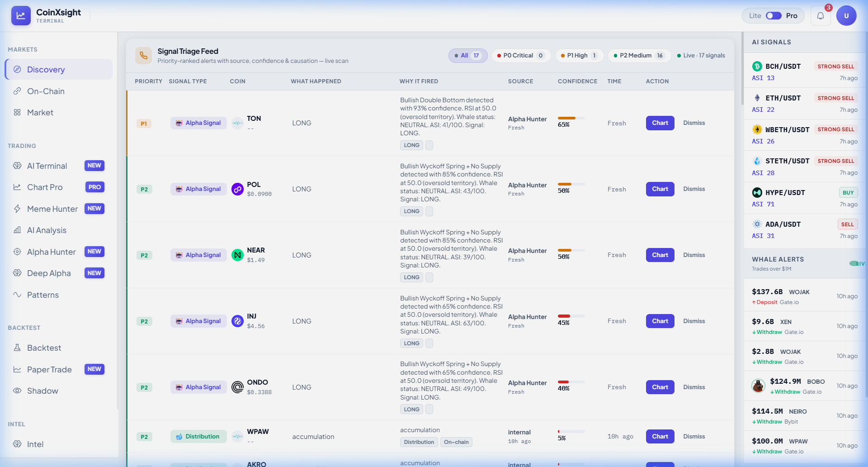The image size is (868, 467).
Task: Toggle the Lite/Pro mode switch
Action: [x=774, y=16]
